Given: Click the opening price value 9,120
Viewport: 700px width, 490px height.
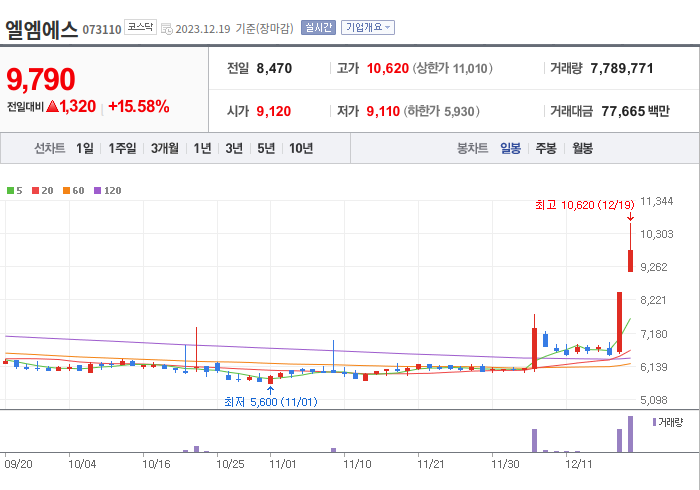Looking at the screenshot, I should coord(274,111).
